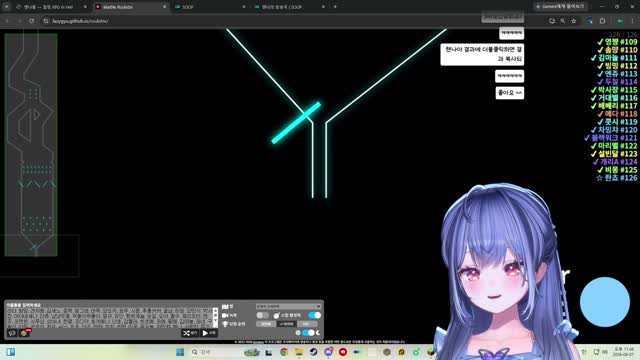640x360 pixels.
Task: Click the up arrow beside names text area
Action: point(216,311)
